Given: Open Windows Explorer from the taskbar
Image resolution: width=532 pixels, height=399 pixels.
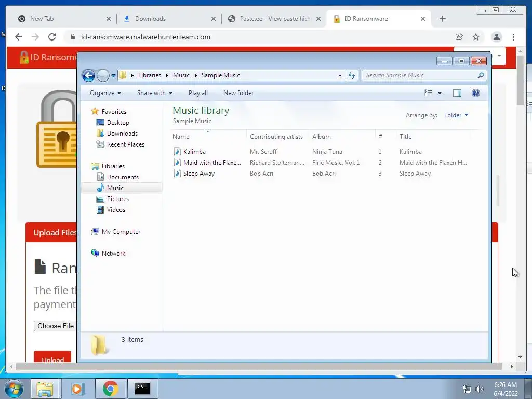Looking at the screenshot, I should [45, 389].
